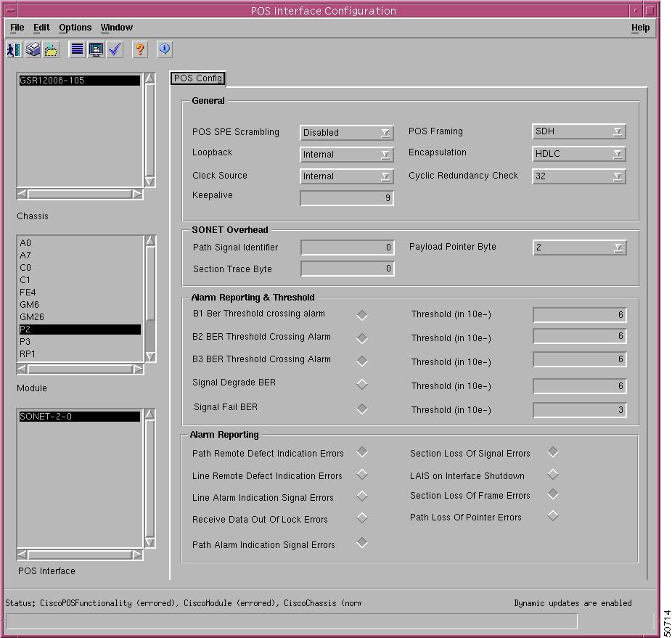672x638 pixels.
Task: Click the blue checkmark toolbar icon
Action: click(115, 50)
